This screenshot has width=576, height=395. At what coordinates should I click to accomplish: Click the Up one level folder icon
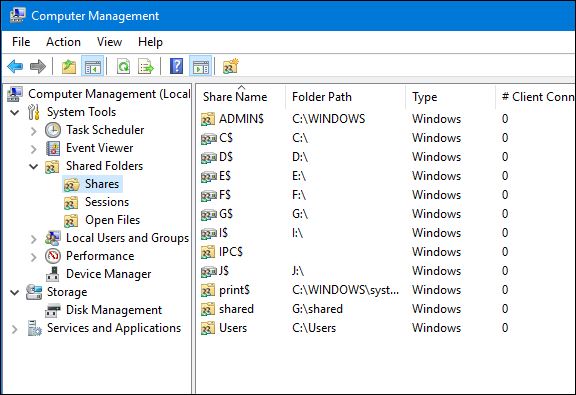[69, 67]
